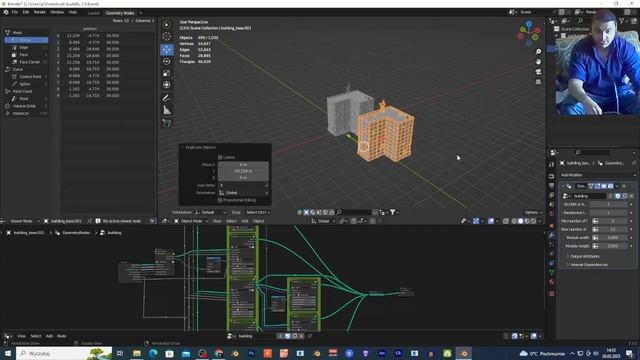Screen dimensions: 640x360
Task: Click the viewport navigation axis gizmo
Action: (529, 33)
